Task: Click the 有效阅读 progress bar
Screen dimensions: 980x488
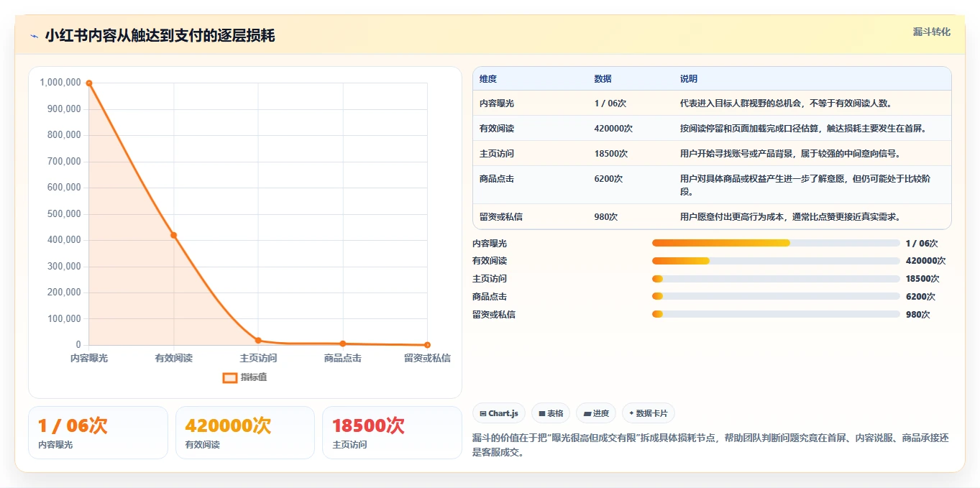Action: point(776,261)
